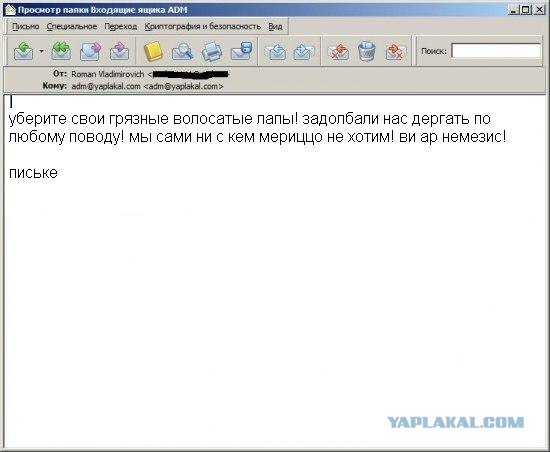
Task: Go to previous message envelope icon
Action: (x=275, y=51)
